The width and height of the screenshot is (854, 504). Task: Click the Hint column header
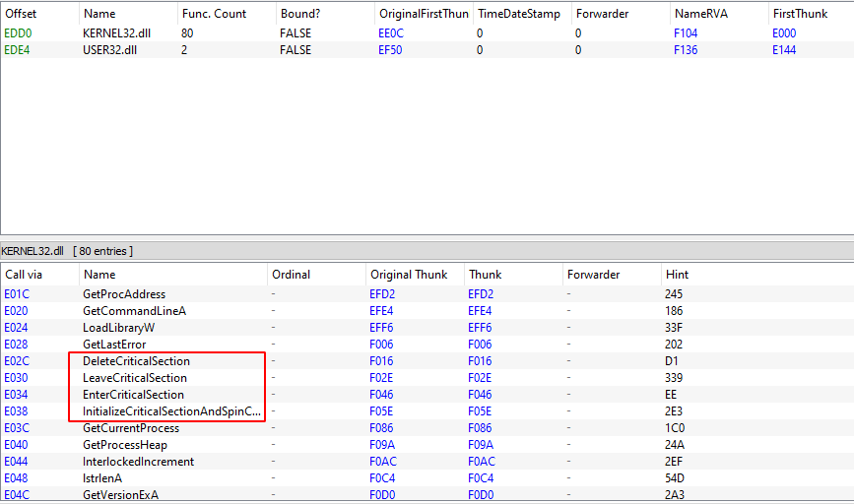tap(757, 275)
